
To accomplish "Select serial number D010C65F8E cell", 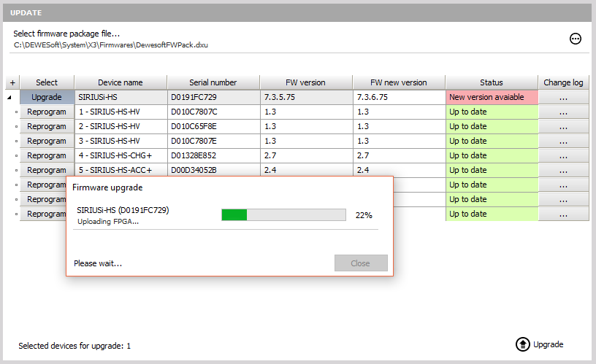I will (x=213, y=126).
